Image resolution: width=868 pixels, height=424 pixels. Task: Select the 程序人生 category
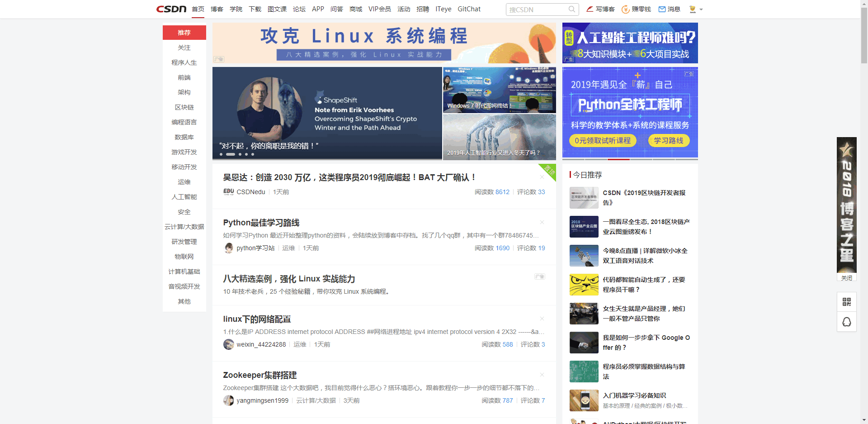pyautogui.click(x=184, y=62)
